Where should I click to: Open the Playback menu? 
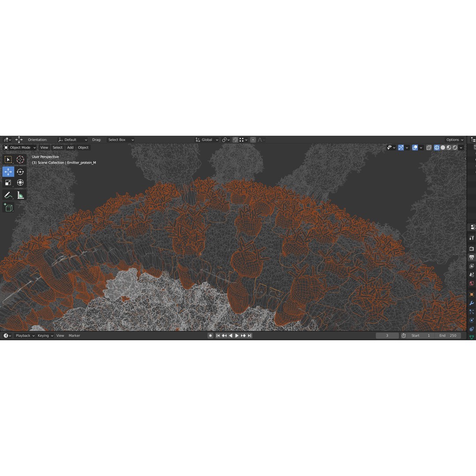25,335
